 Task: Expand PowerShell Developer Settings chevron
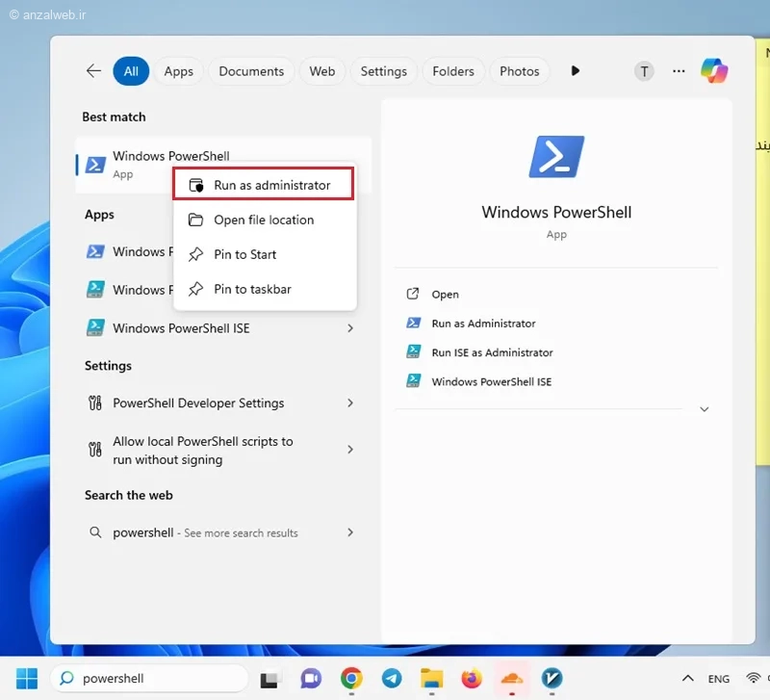click(350, 403)
